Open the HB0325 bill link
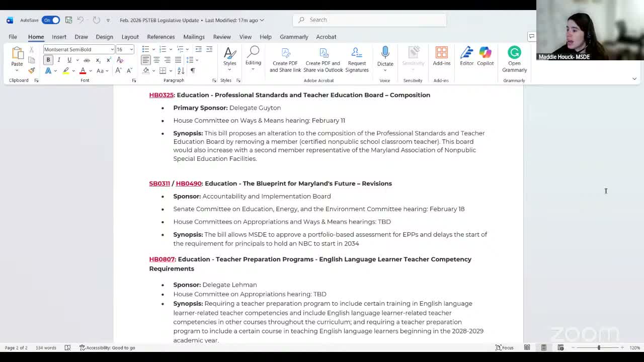This screenshot has height=362, width=644. pos(162,95)
